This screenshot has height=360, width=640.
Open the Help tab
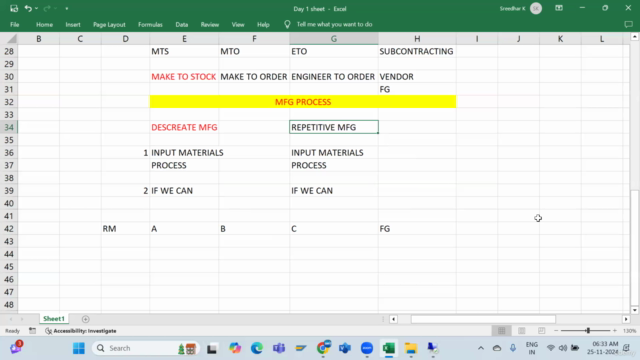tap(263, 24)
